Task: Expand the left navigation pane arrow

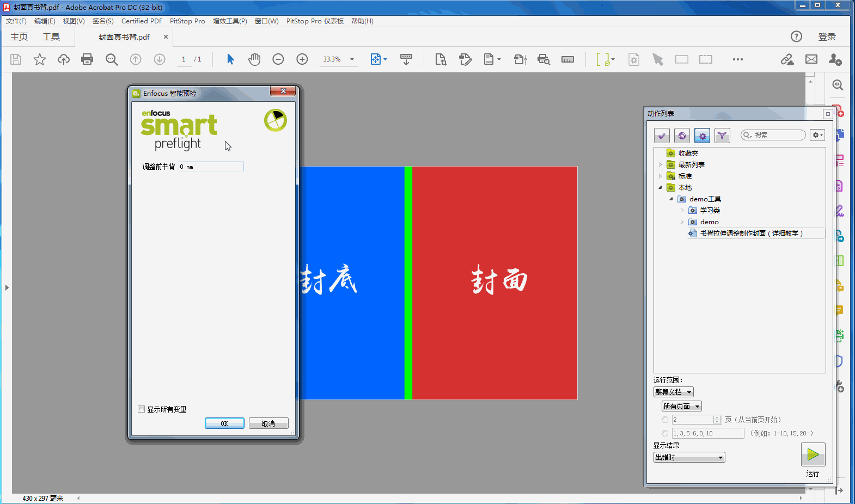Action: point(7,287)
